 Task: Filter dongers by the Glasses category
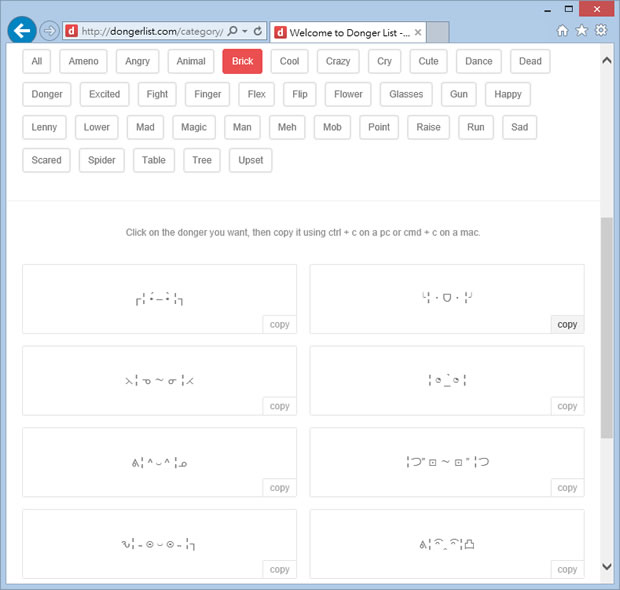point(406,94)
